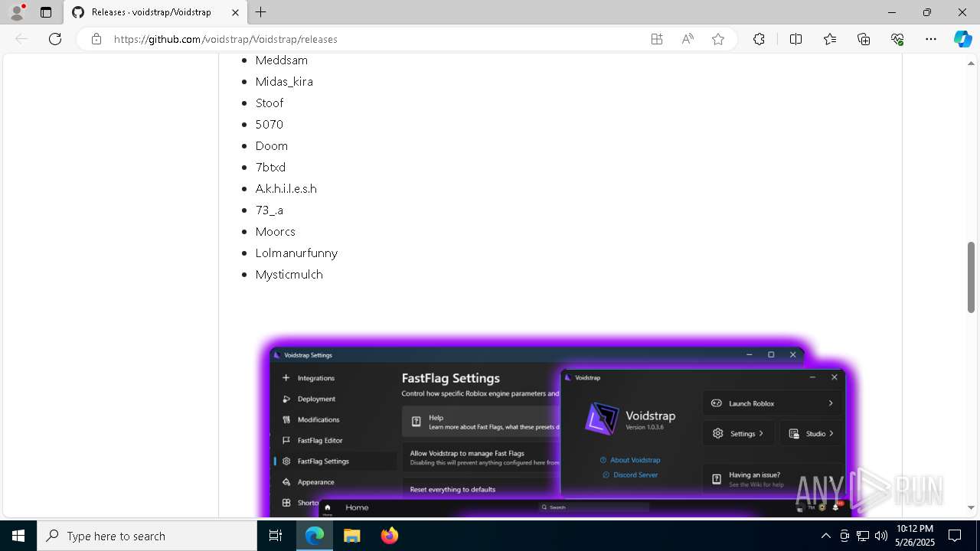Open the volume control tray icon

click(x=881, y=536)
